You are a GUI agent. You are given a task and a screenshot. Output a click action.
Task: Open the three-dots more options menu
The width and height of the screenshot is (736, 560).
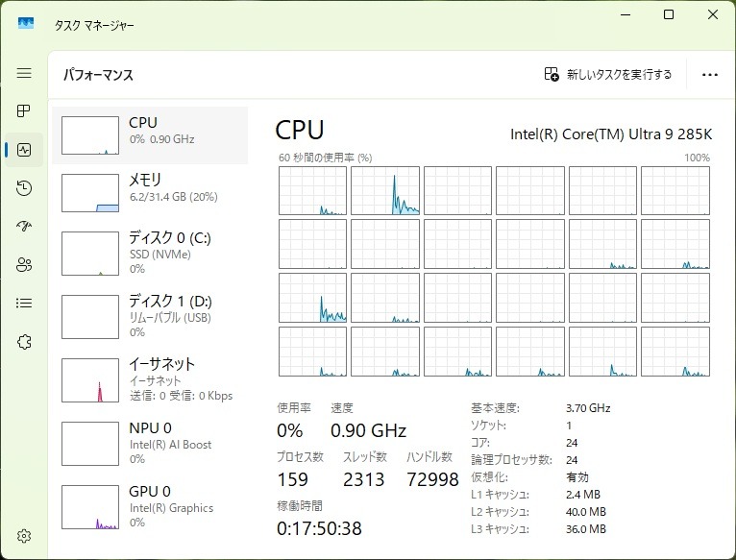point(710,75)
